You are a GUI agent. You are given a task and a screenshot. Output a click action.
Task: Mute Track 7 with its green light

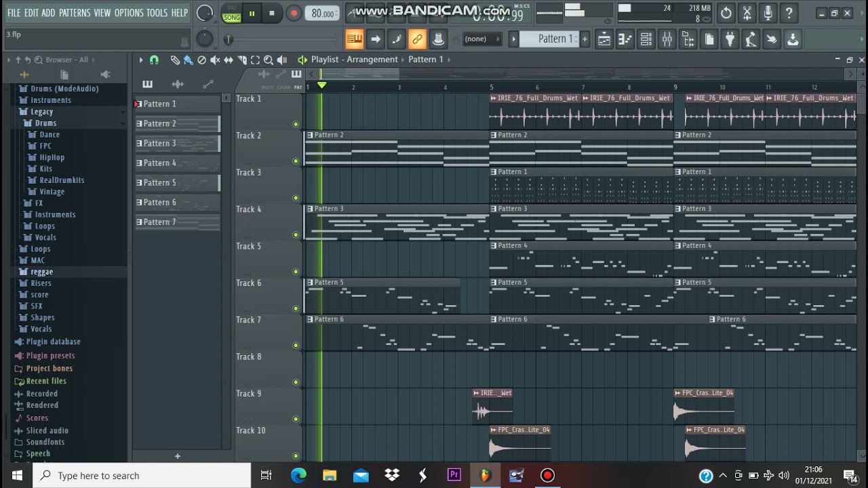coord(295,345)
